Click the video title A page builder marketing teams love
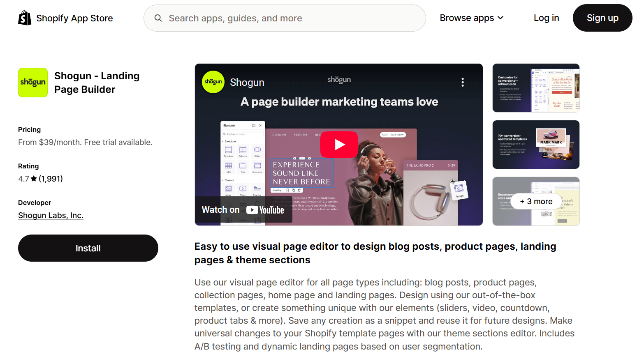This screenshot has width=644, height=352. point(339,101)
